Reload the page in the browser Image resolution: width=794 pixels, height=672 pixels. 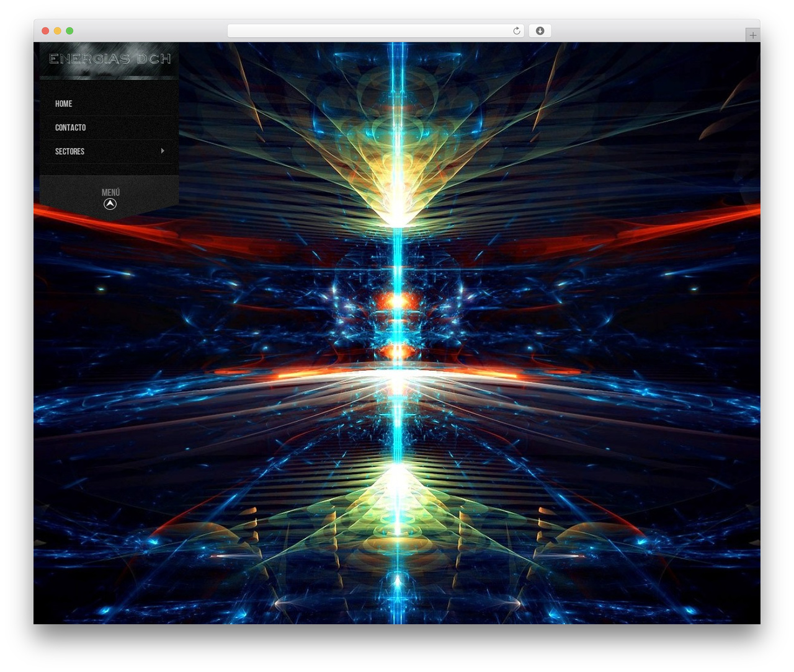coord(517,31)
